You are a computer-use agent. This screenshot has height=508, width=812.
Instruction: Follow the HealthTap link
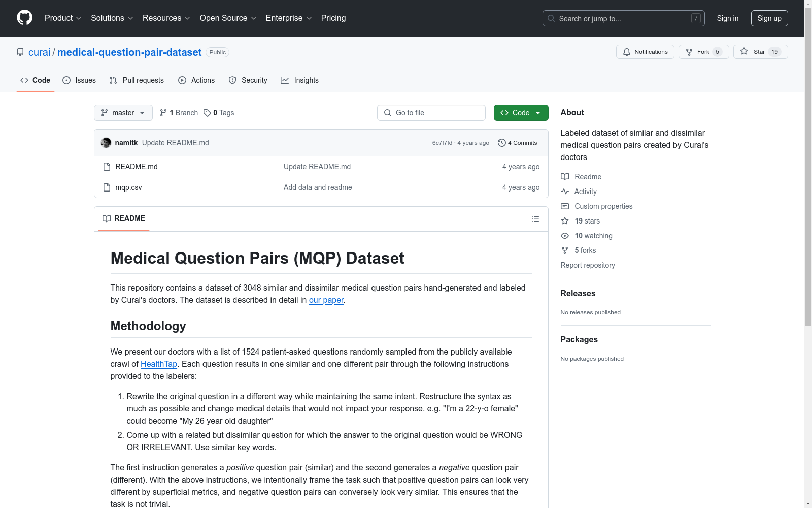(x=159, y=364)
